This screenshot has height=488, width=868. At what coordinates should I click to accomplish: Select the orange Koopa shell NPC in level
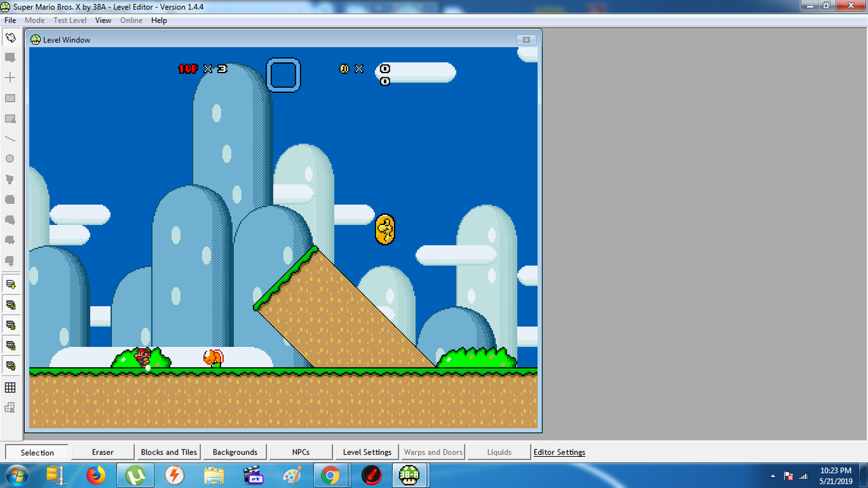(214, 358)
